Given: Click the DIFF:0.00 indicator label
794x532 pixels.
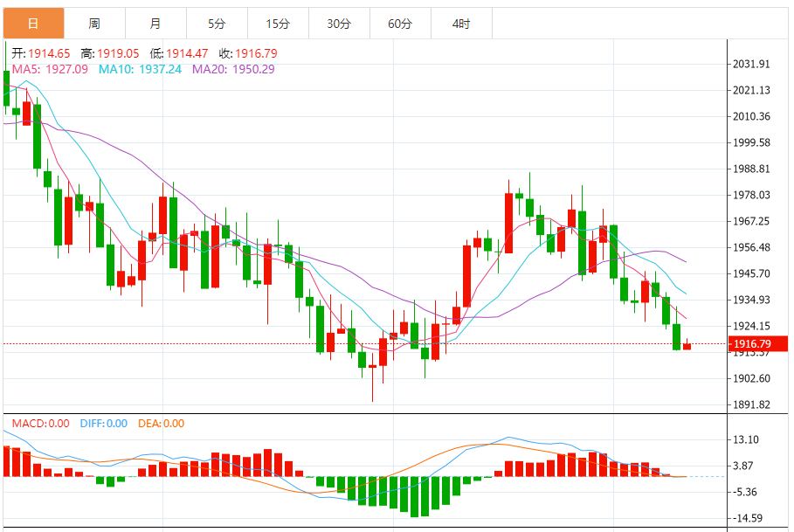Looking at the screenshot, I should (104, 424).
